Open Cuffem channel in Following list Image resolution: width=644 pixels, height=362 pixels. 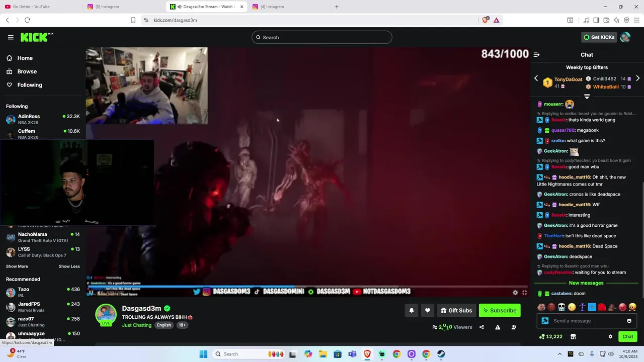pyautogui.click(x=42, y=134)
